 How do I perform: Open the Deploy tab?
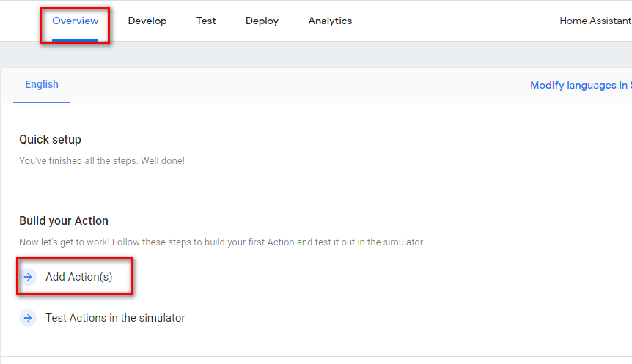[262, 21]
